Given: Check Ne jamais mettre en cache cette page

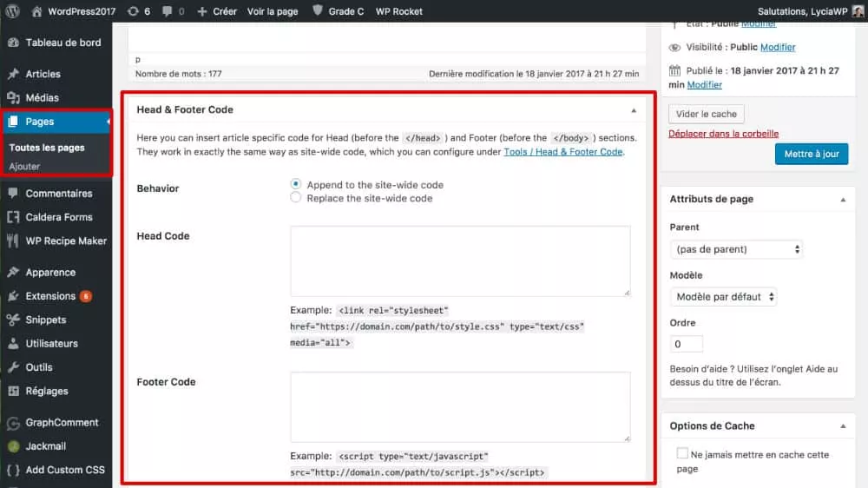Looking at the screenshot, I should click(x=682, y=453).
